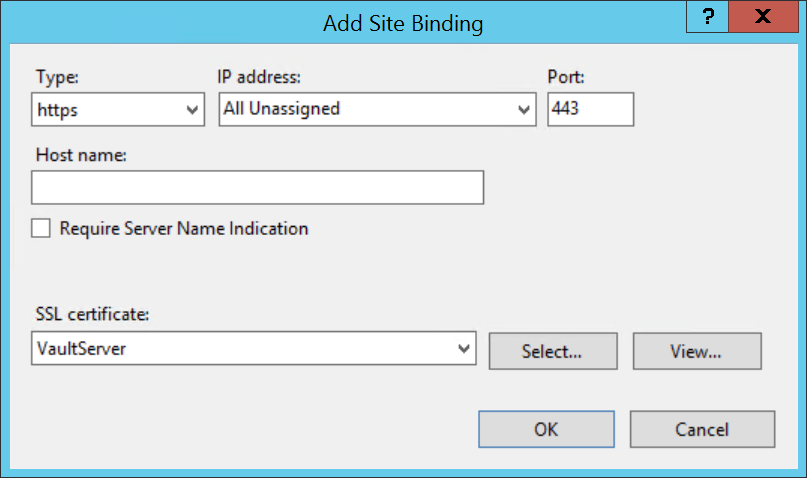Click the Require Server Name Indication label text
Image resolution: width=807 pixels, height=478 pixels.
pos(184,229)
